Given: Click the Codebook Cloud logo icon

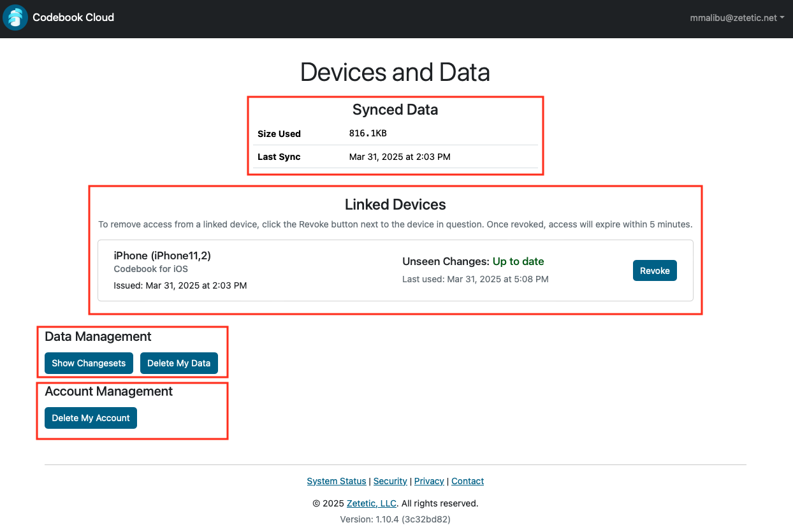Looking at the screenshot, I should pos(15,17).
